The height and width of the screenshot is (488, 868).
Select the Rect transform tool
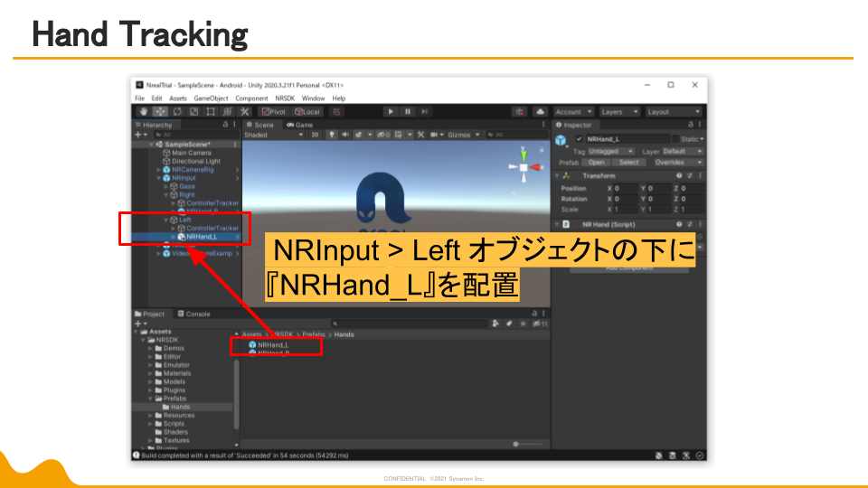211,112
